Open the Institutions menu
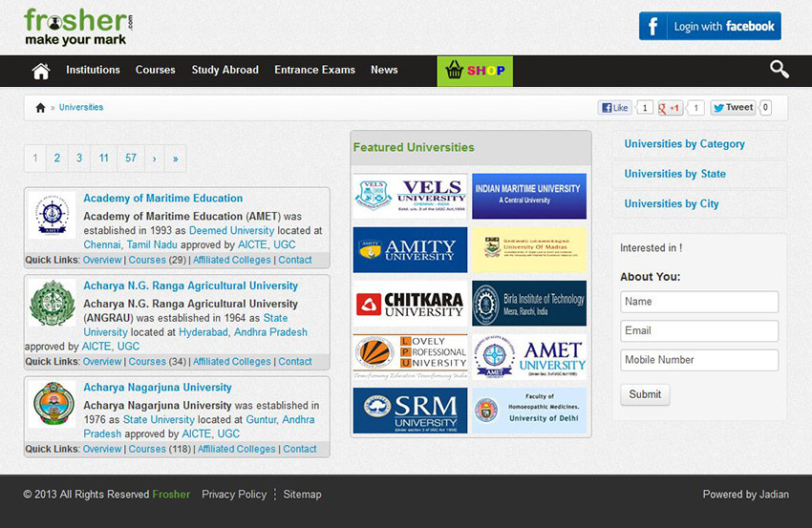Image resolution: width=812 pixels, height=528 pixels. click(94, 70)
